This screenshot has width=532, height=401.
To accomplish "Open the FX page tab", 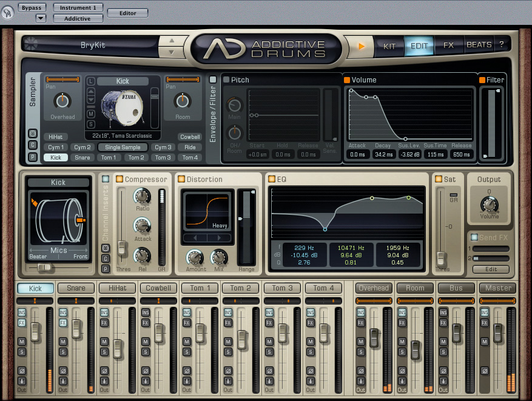I will tap(448, 45).
